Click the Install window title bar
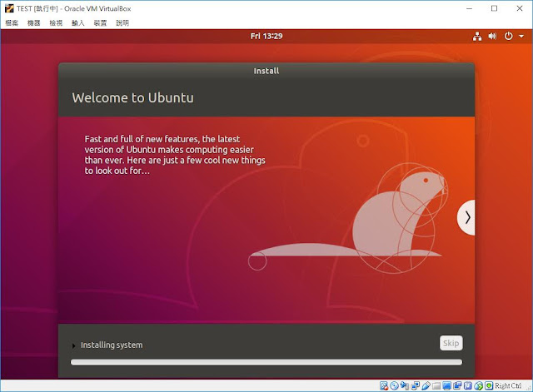This screenshot has width=533, height=392. point(266,71)
